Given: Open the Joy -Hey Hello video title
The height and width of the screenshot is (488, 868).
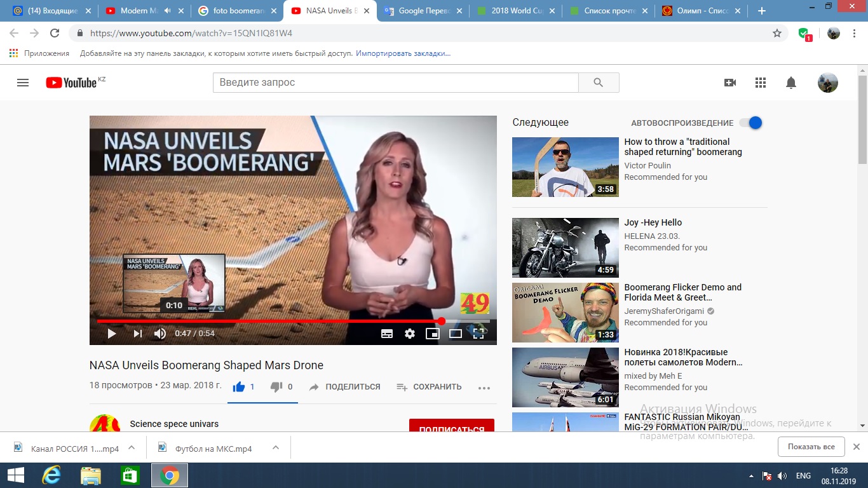Looking at the screenshot, I should [x=653, y=222].
